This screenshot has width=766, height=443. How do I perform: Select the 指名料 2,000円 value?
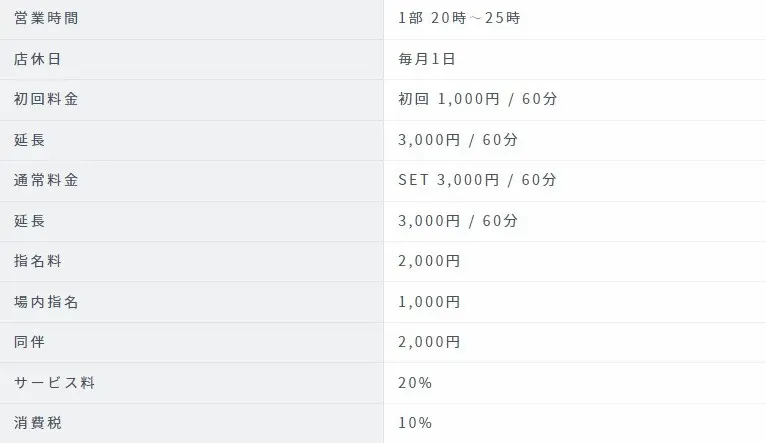pyautogui.click(x=429, y=261)
